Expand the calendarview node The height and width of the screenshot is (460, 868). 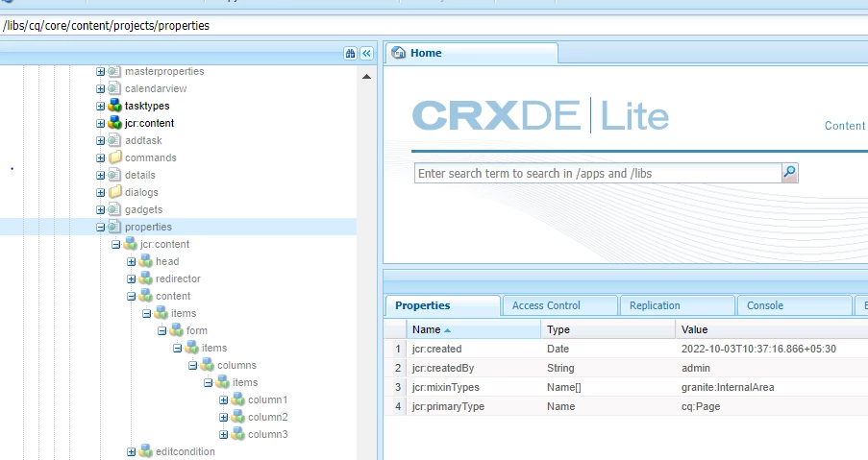click(100, 88)
